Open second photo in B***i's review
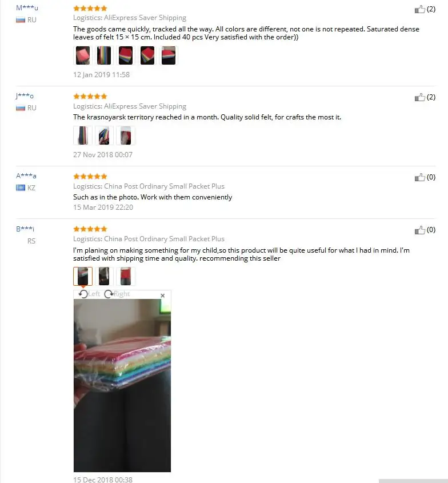This screenshot has height=483, width=448. (x=104, y=276)
